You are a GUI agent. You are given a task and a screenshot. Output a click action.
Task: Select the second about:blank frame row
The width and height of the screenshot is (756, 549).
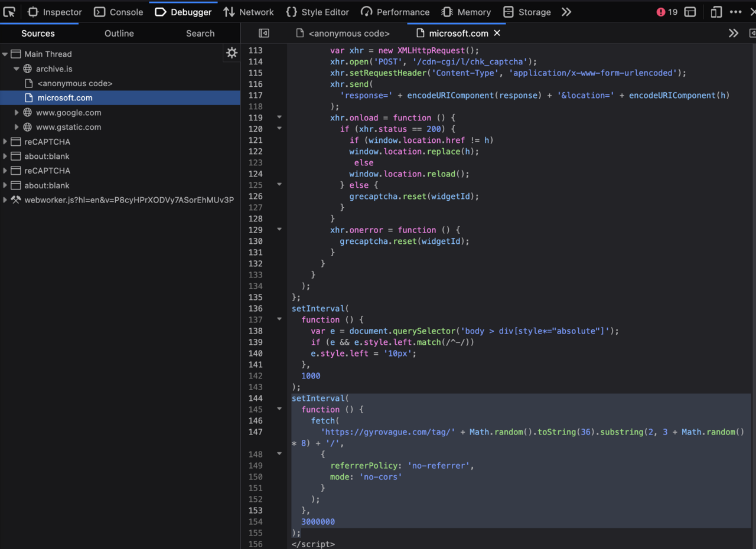click(120, 185)
